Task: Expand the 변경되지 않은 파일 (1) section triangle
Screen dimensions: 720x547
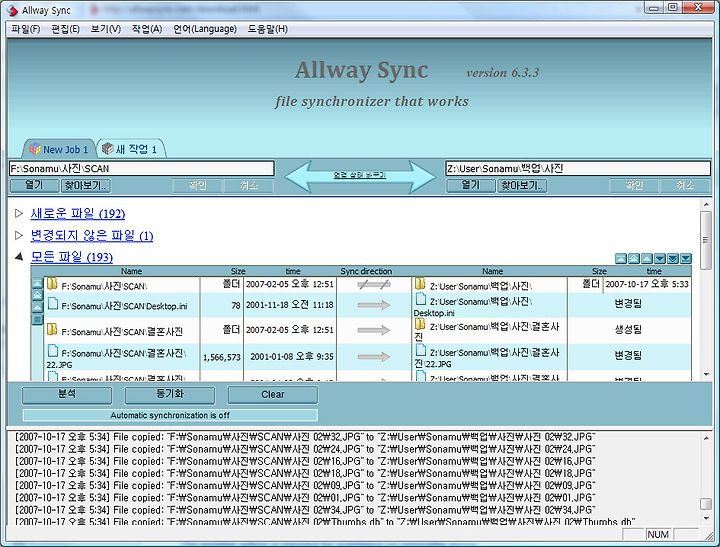Action: click(x=19, y=236)
